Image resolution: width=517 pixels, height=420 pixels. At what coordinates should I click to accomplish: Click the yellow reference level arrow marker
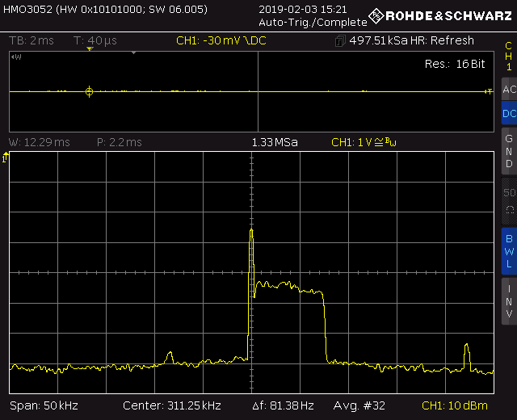click(6, 158)
